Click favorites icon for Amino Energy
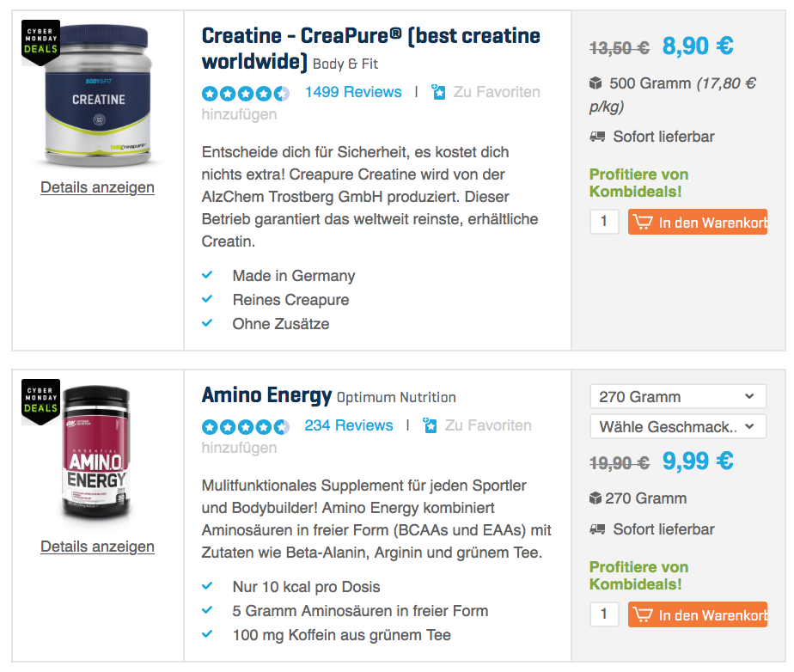Screen dimensions: 794x672 (x=431, y=425)
